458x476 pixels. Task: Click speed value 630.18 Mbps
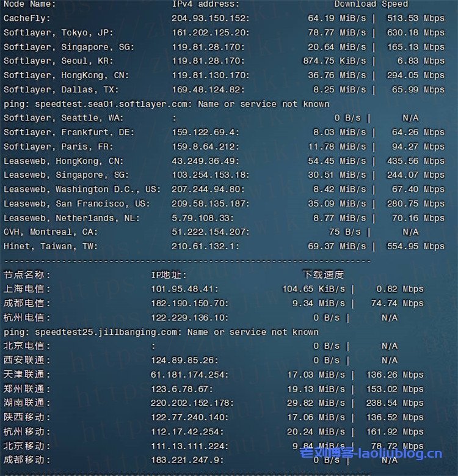(415, 32)
